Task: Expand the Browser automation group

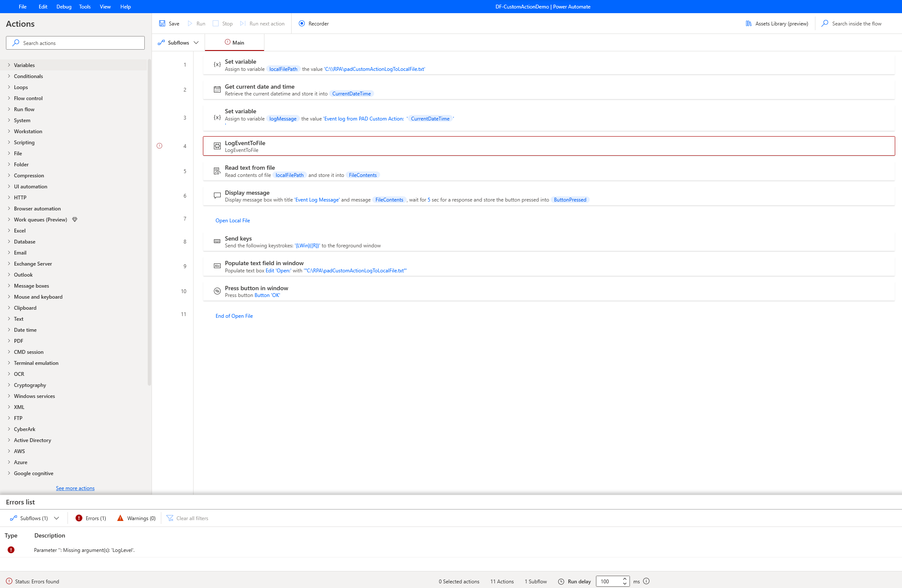Action: pos(9,208)
